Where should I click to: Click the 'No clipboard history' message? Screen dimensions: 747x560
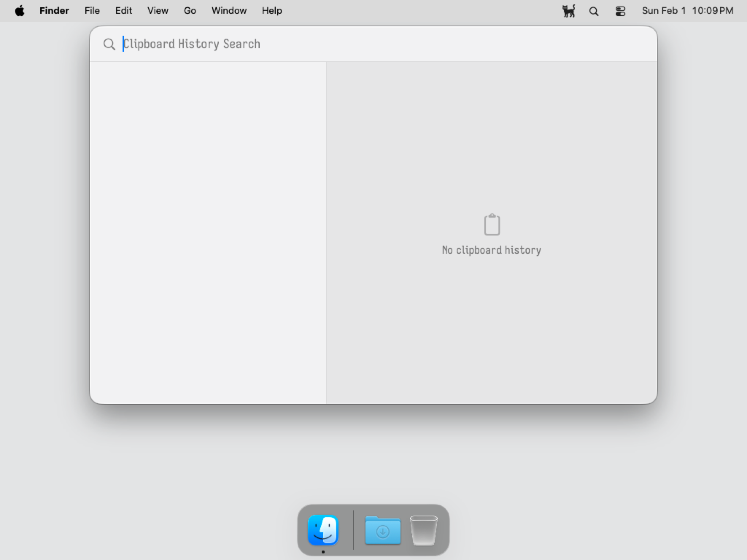click(x=491, y=250)
